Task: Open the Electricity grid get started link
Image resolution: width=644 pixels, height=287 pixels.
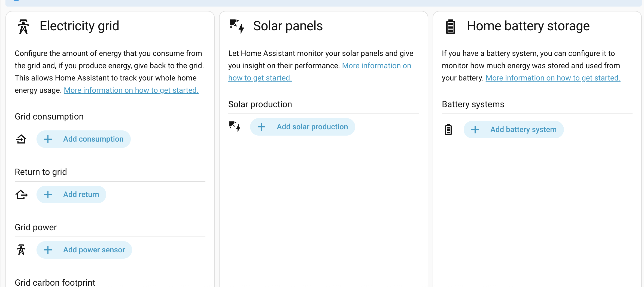Action: point(131,90)
